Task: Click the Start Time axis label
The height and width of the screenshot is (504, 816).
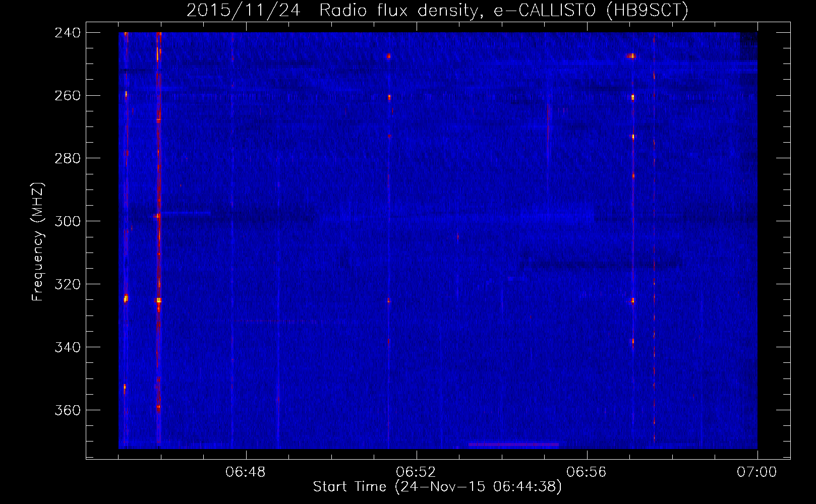Action: (437, 487)
